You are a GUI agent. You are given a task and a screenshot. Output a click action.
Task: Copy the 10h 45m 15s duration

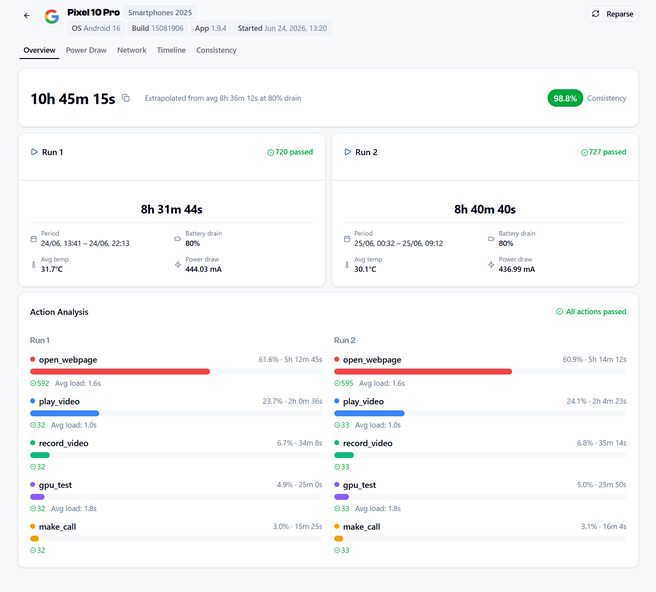coord(126,98)
